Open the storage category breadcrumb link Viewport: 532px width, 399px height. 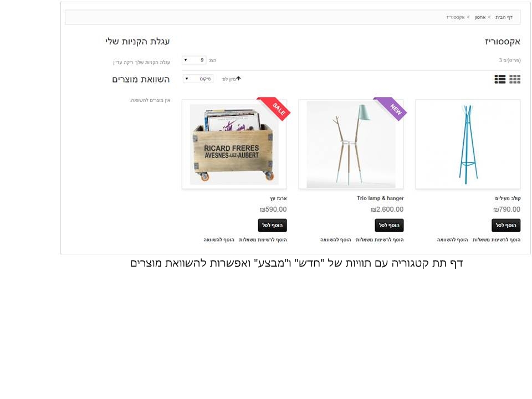[480, 17]
